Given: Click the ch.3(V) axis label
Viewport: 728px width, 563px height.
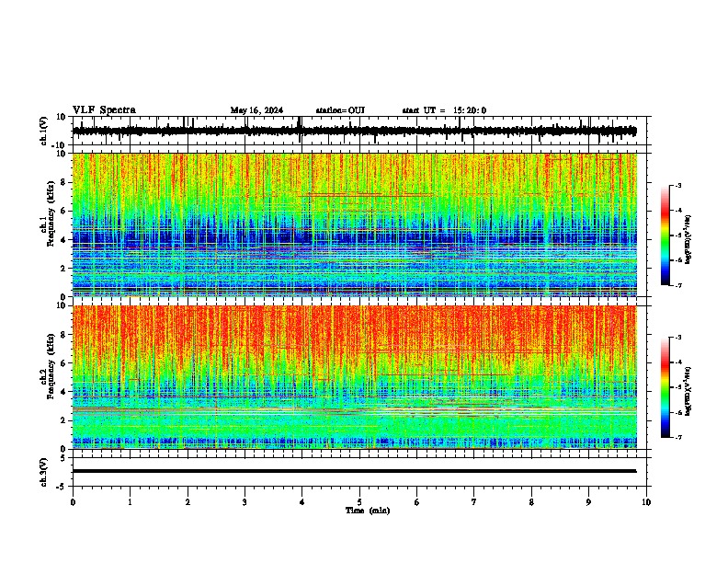Looking at the screenshot, I should [44, 472].
